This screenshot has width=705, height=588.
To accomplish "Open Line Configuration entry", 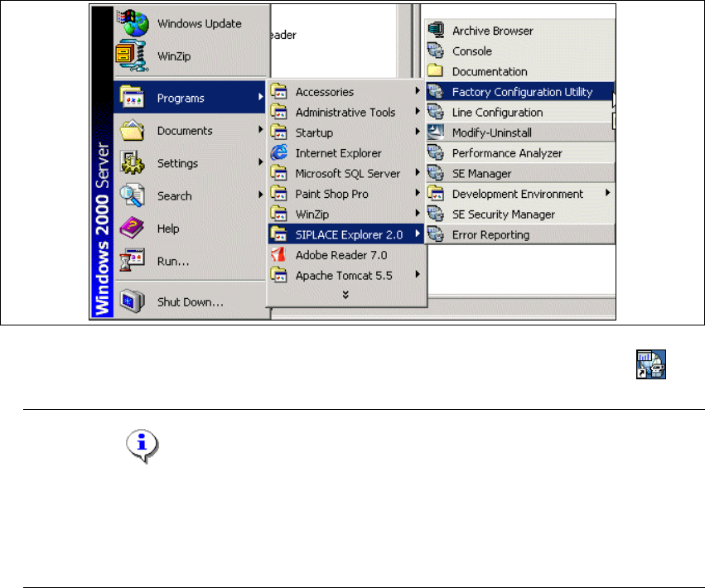I will pos(520,112).
